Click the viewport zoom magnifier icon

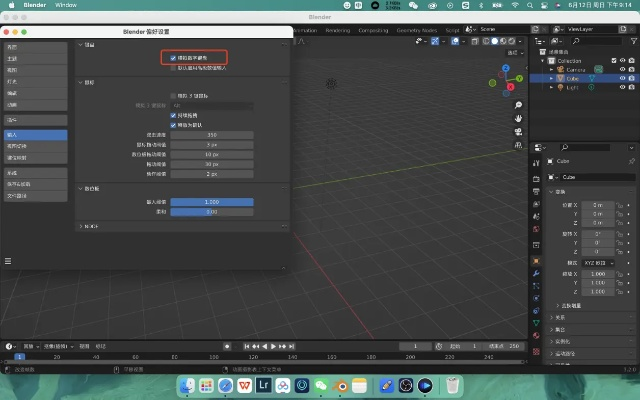point(518,105)
